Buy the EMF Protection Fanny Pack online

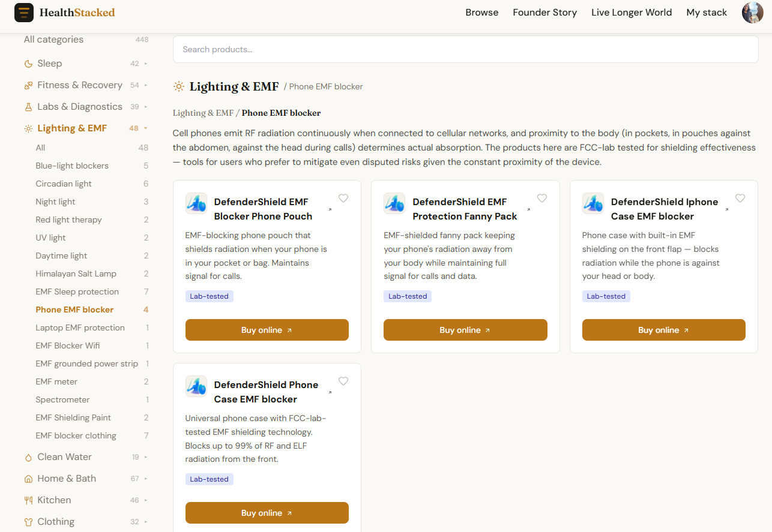point(465,330)
